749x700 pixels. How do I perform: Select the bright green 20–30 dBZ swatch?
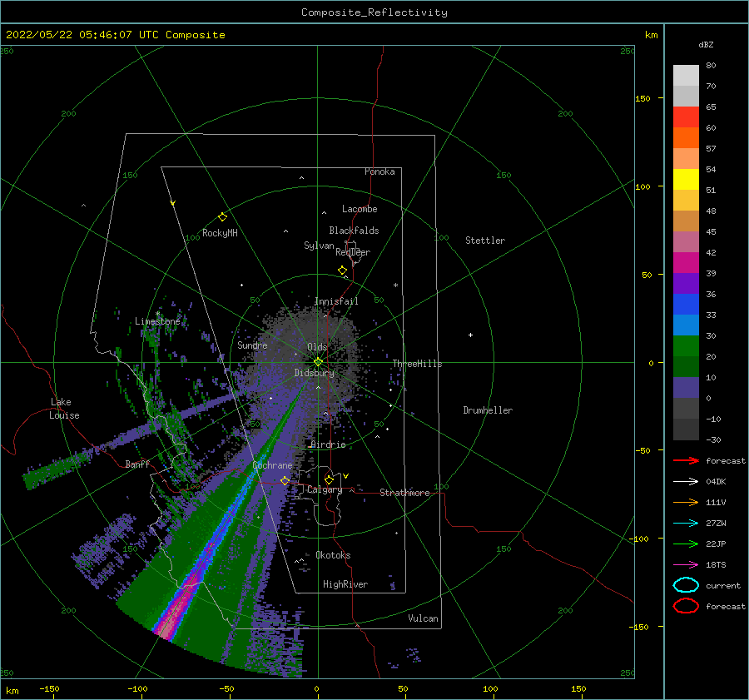coord(686,346)
